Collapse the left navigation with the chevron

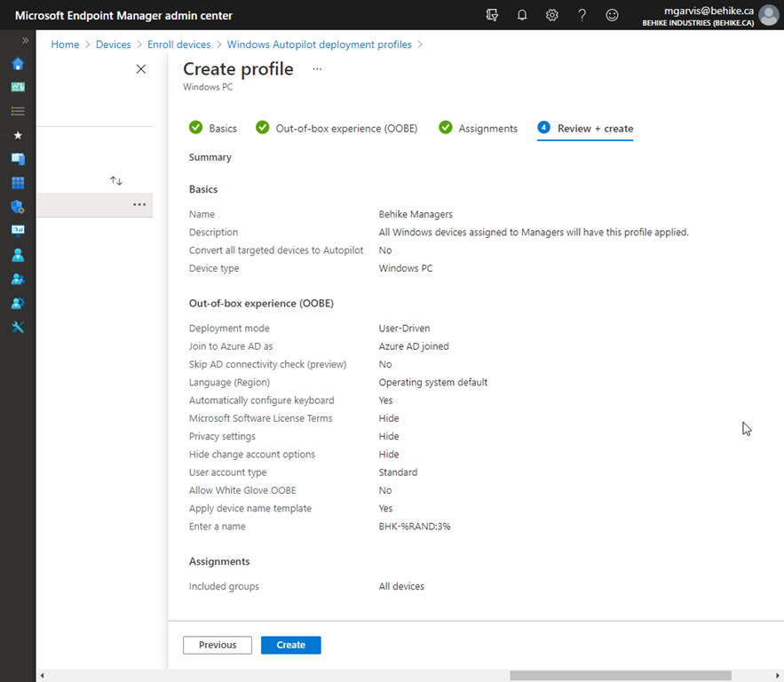24,40
